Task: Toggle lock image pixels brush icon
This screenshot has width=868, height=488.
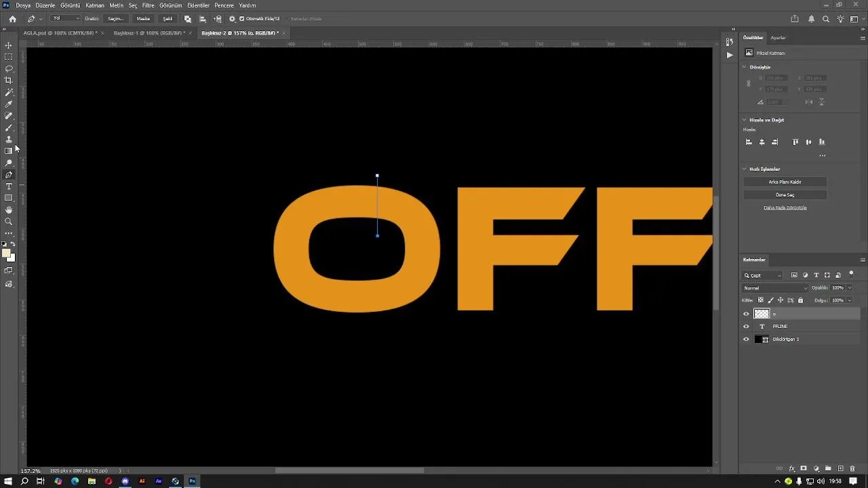Action: [x=770, y=300]
